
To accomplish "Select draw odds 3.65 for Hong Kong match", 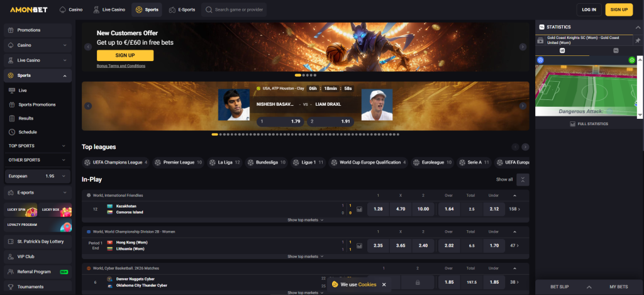I will 401,245.
